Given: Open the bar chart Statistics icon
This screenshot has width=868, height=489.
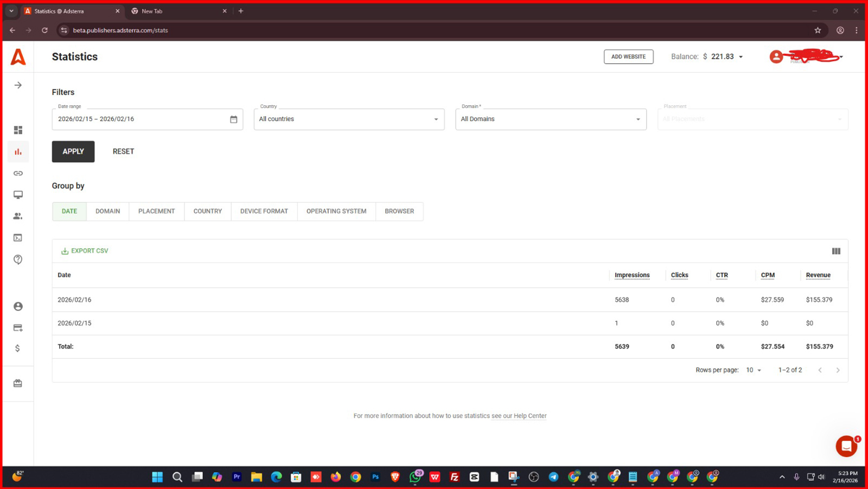Looking at the screenshot, I should coord(18,152).
